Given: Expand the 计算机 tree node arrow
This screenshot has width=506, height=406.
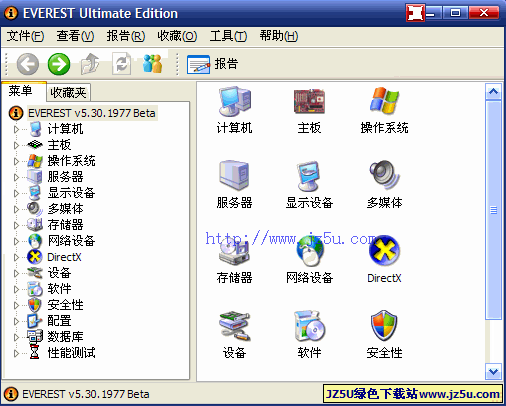Looking at the screenshot, I should pos(16,129).
